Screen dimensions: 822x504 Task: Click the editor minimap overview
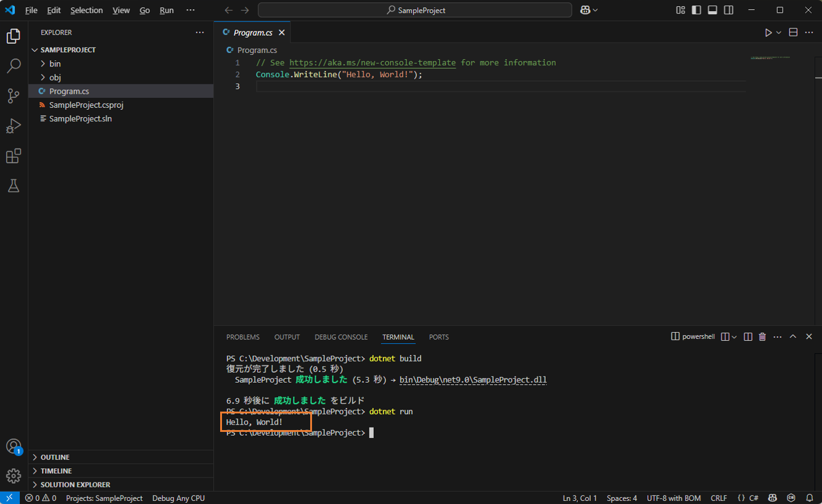click(x=770, y=58)
